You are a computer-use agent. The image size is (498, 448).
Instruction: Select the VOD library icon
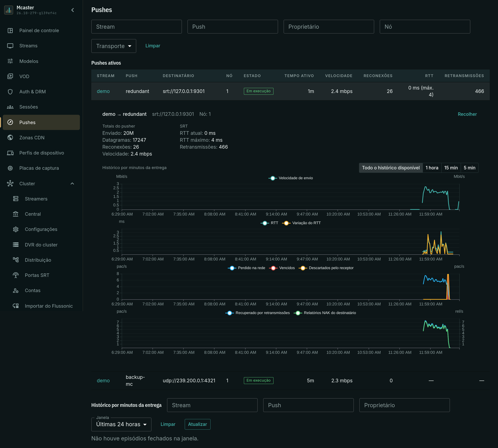tap(10, 76)
